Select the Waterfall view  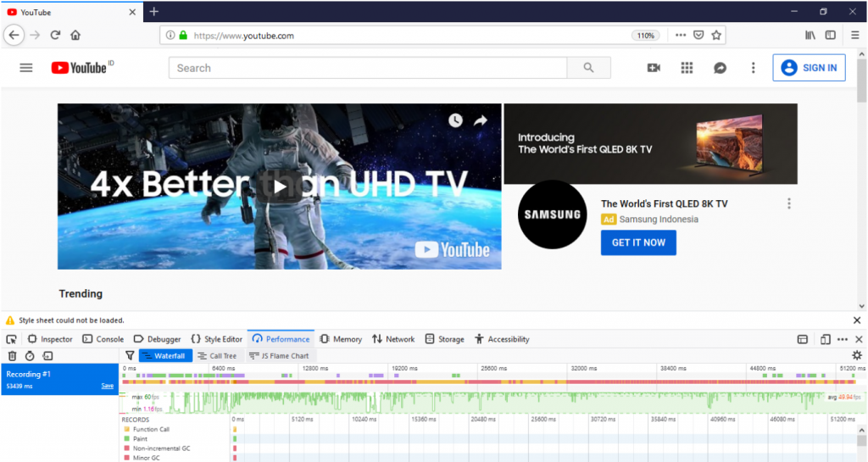pos(165,356)
